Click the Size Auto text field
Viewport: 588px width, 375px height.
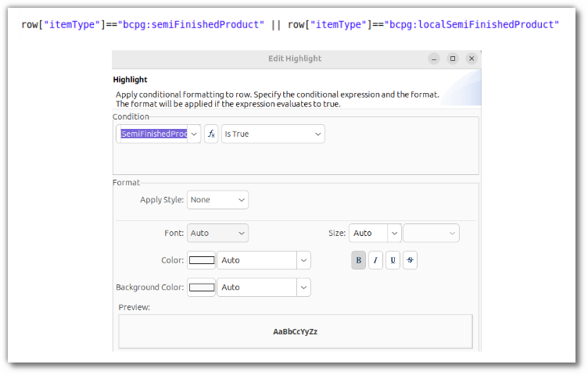click(x=368, y=233)
